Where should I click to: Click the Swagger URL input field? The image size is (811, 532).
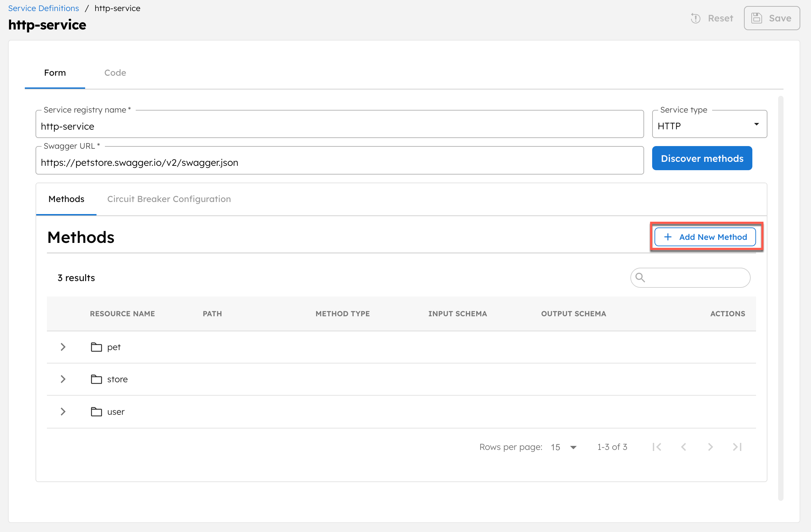[x=340, y=161]
